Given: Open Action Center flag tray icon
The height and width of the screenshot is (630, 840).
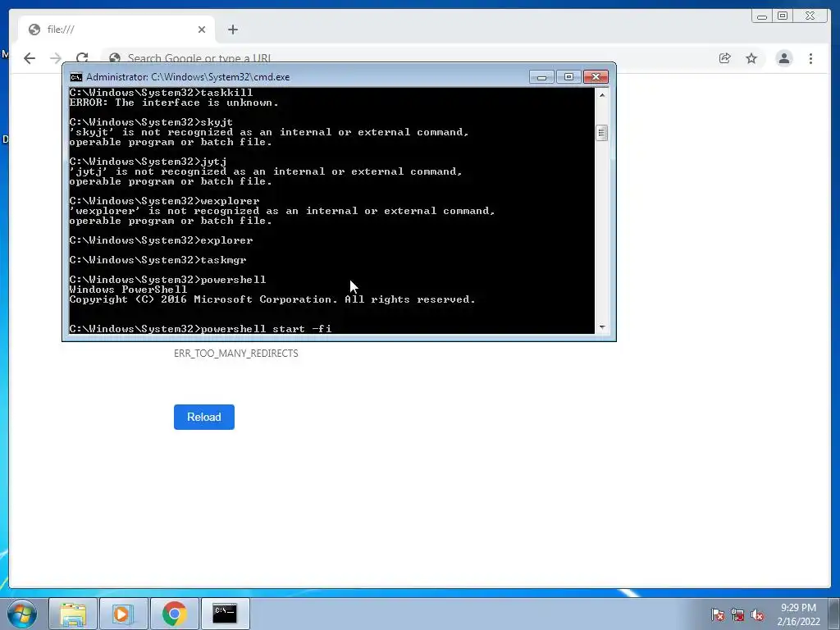Looking at the screenshot, I should coord(718,614).
